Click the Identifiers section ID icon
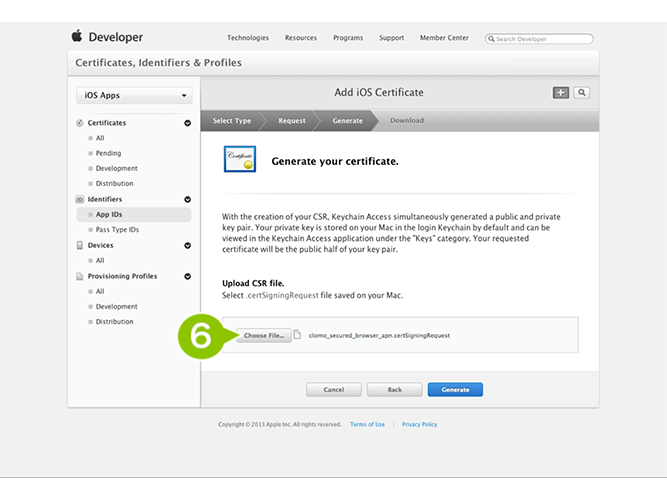The image size is (667, 500). [x=80, y=199]
